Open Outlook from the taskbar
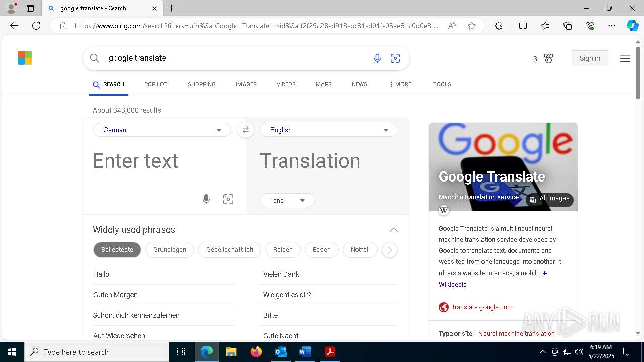 (x=280, y=352)
